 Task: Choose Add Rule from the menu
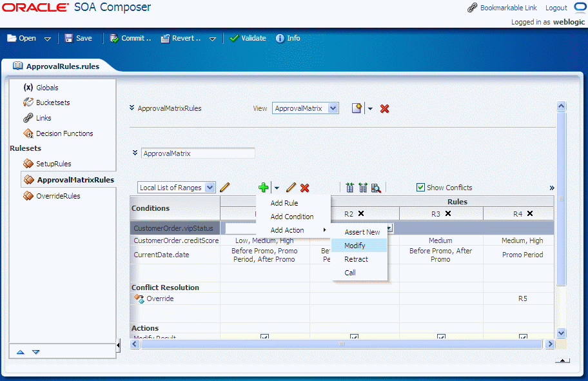pyautogui.click(x=284, y=203)
